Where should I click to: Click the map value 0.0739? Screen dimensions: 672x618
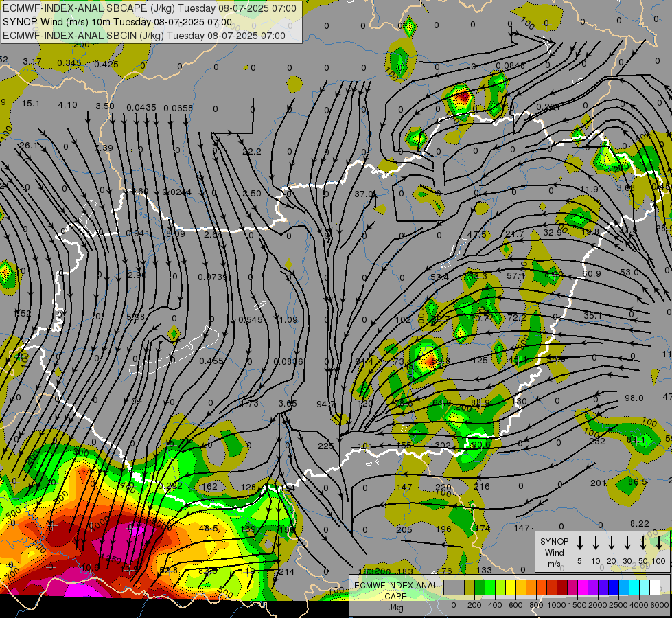point(212,277)
